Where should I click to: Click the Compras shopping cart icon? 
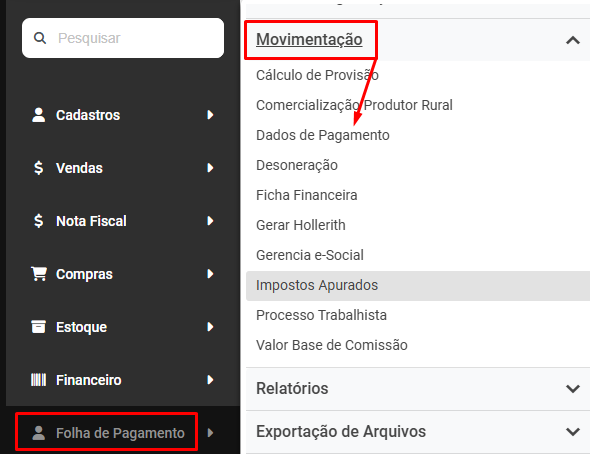tap(39, 274)
